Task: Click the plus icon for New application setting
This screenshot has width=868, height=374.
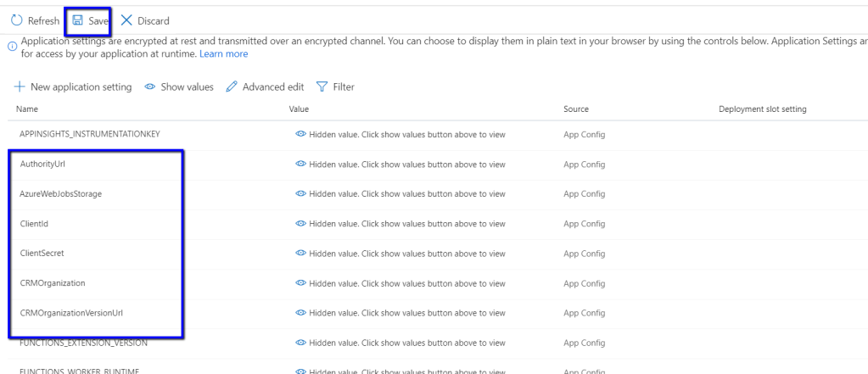Action: point(20,87)
